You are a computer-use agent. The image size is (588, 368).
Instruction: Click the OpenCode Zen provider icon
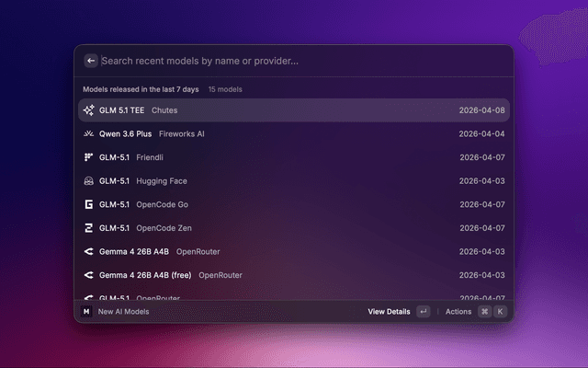88,228
